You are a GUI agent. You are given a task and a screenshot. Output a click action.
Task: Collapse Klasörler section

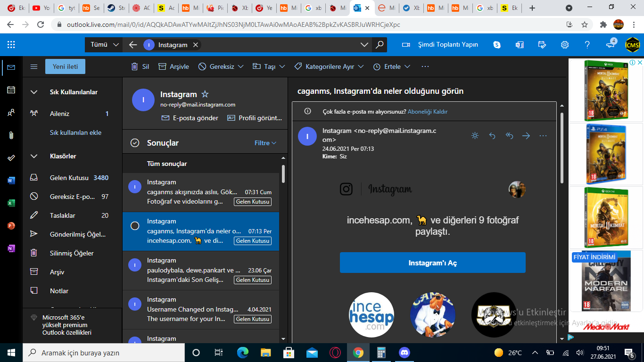34,156
